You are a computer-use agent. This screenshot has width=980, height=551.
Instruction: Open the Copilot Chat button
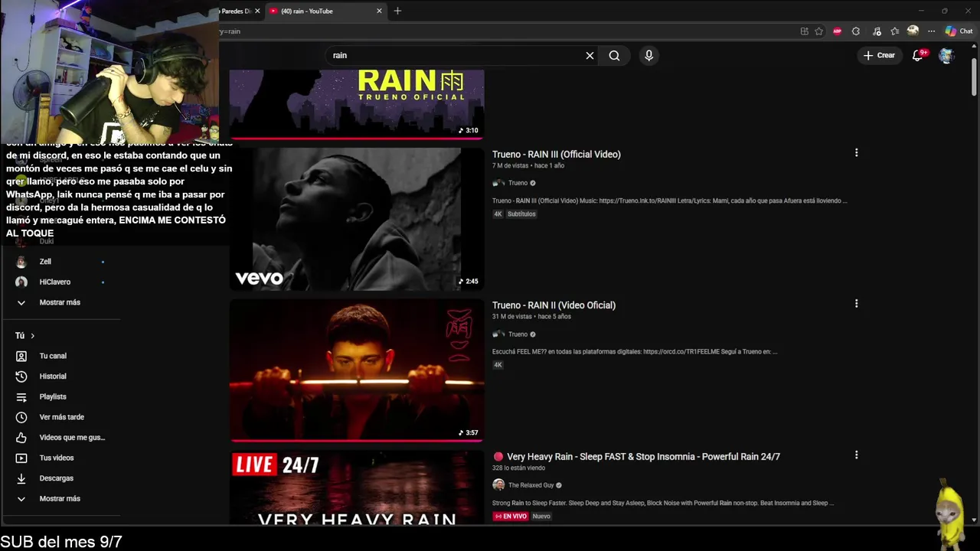tap(959, 31)
